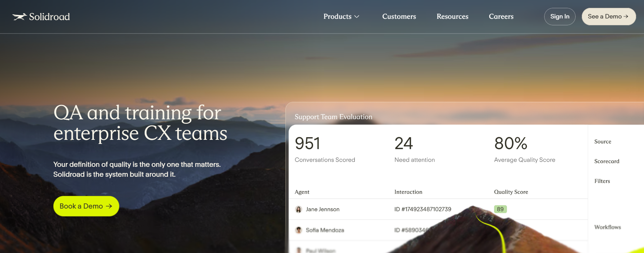
Task: Click the See a Demo button
Action: click(x=608, y=16)
